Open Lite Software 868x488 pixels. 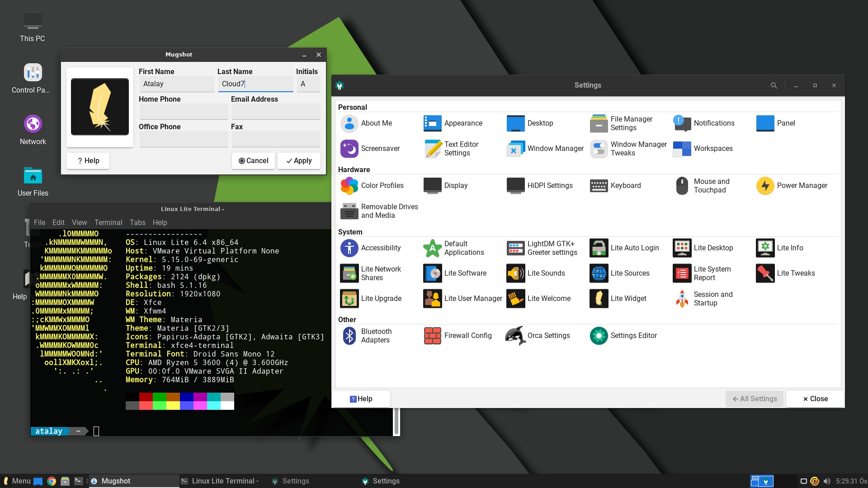tap(455, 273)
